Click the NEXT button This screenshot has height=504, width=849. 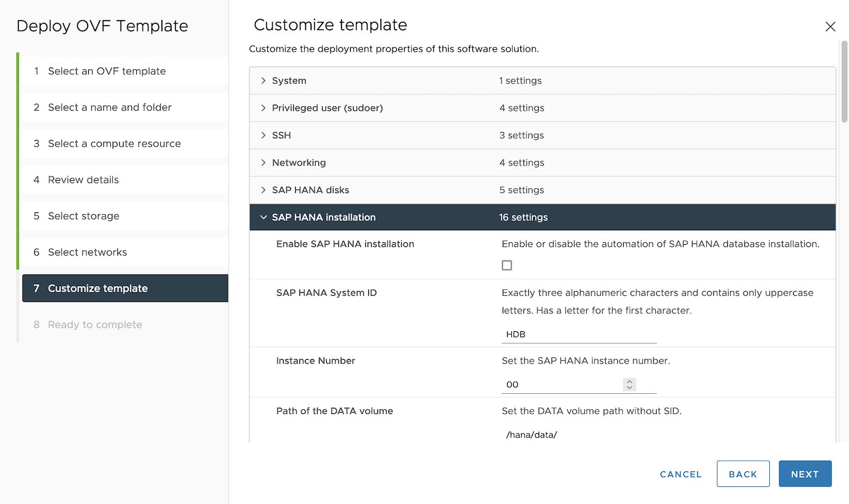(x=805, y=474)
